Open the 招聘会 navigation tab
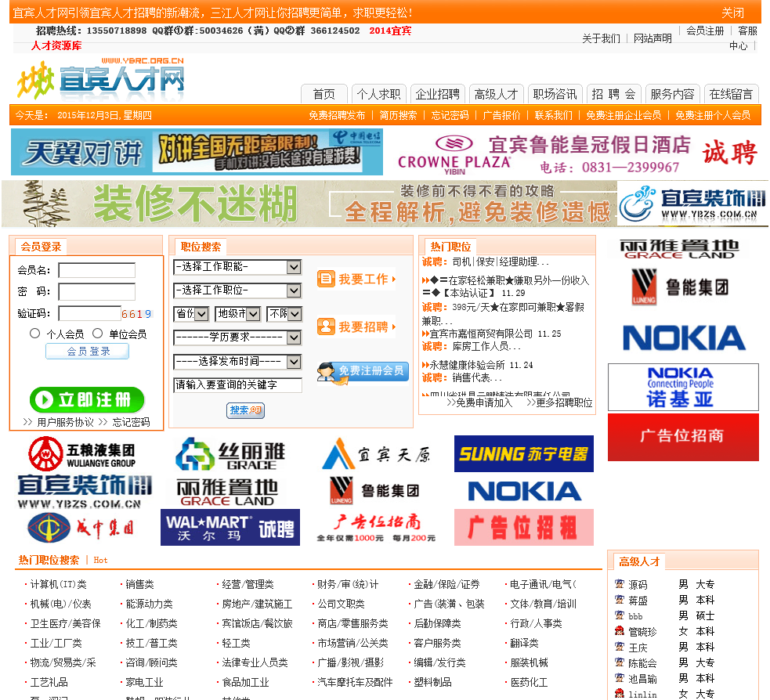 [614, 94]
